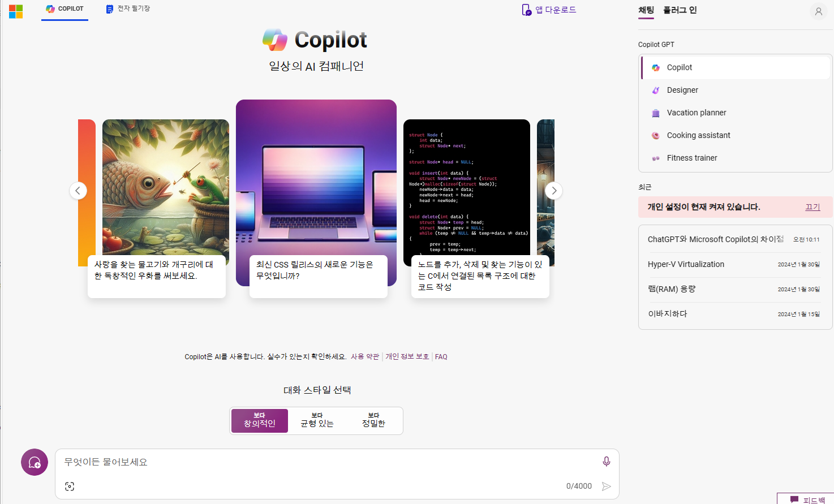Click the Copilot icon in GPT list

tap(656, 67)
